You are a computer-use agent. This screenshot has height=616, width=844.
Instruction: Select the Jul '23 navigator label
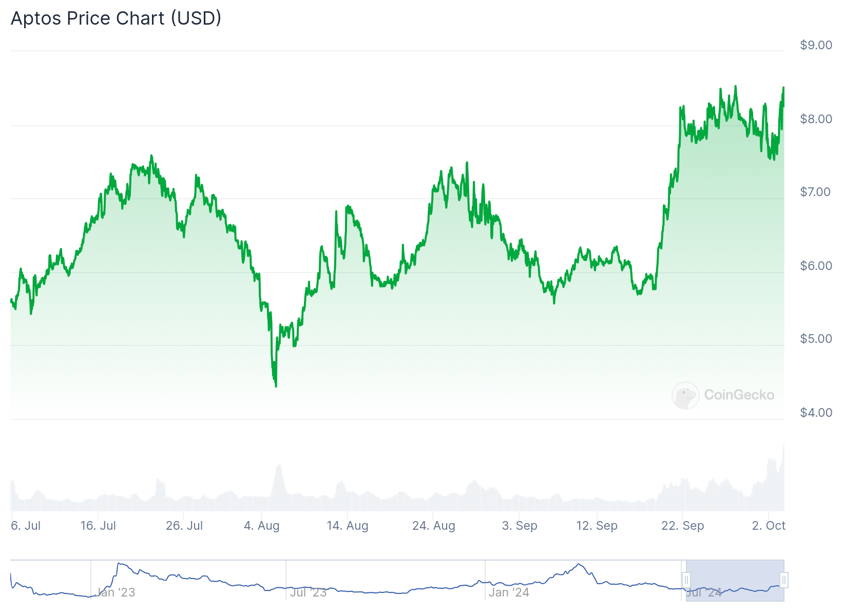308,592
